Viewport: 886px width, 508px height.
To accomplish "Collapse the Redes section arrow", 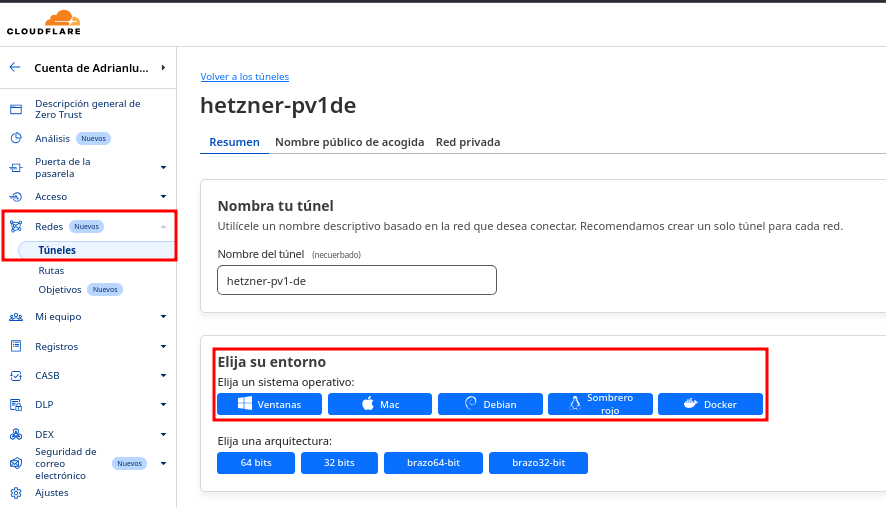I will coord(163,227).
